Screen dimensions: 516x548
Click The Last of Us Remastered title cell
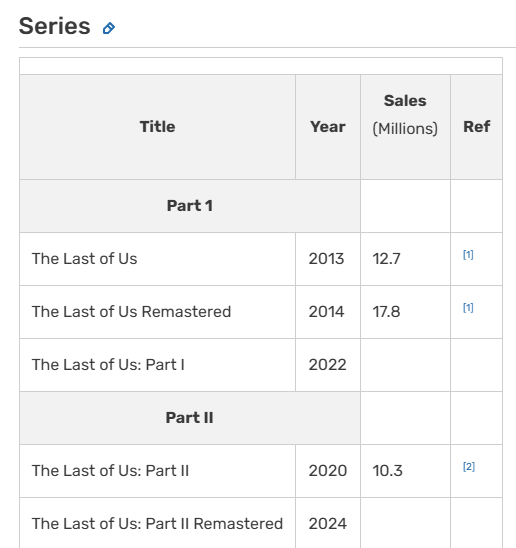tap(157, 312)
